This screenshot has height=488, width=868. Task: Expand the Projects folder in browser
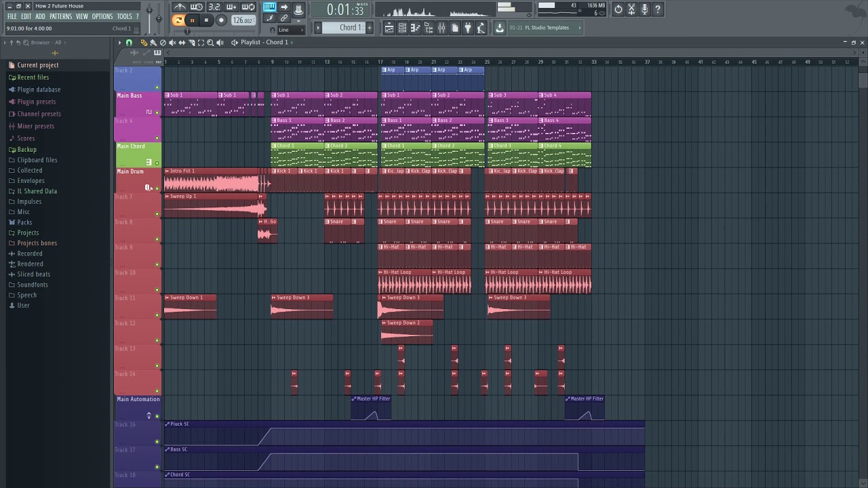[x=28, y=232]
